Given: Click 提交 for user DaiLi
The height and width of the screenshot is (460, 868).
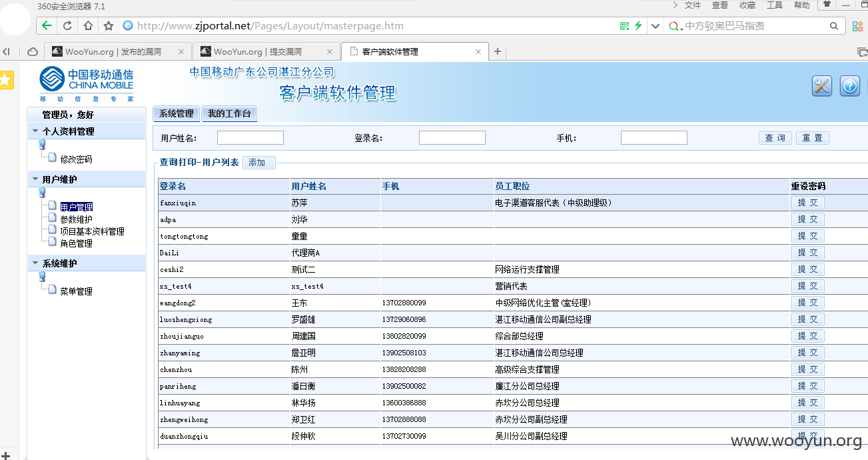Looking at the screenshot, I should 807,253.
